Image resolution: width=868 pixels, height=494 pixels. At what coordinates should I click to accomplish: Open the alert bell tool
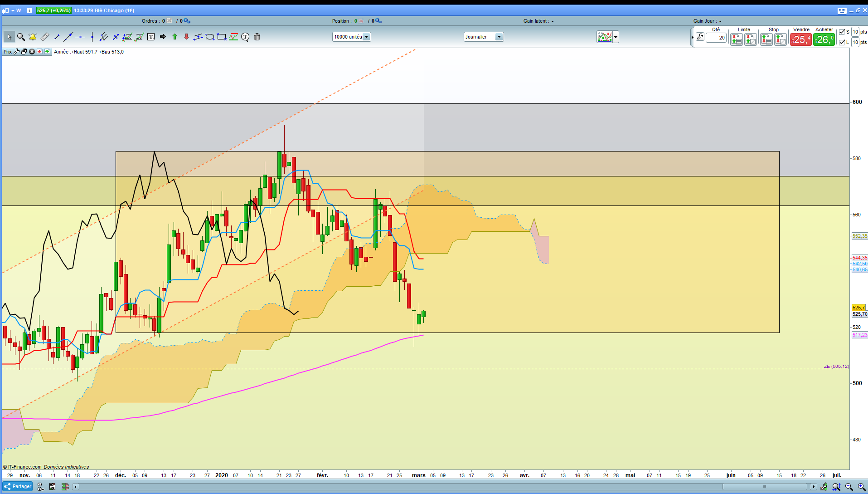(33, 37)
